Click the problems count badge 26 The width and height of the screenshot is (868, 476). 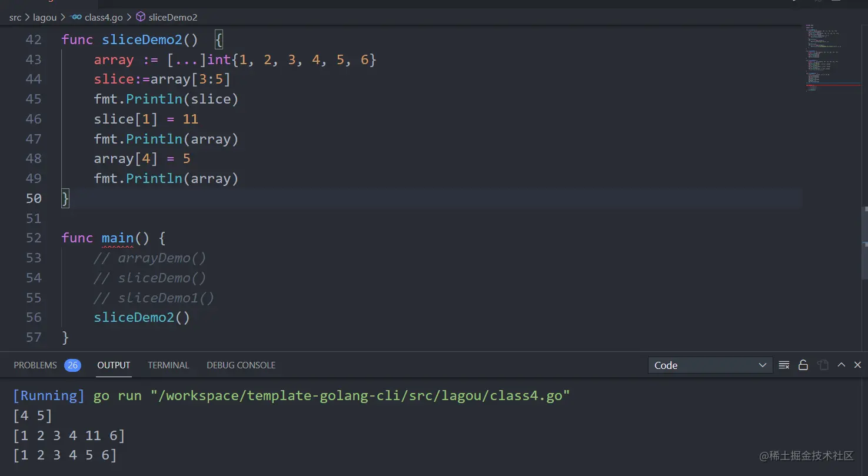pyautogui.click(x=73, y=365)
